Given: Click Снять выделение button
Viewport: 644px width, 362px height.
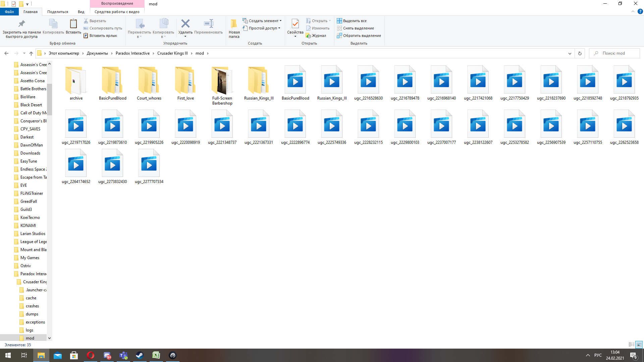Looking at the screenshot, I should (x=356, y=28).
